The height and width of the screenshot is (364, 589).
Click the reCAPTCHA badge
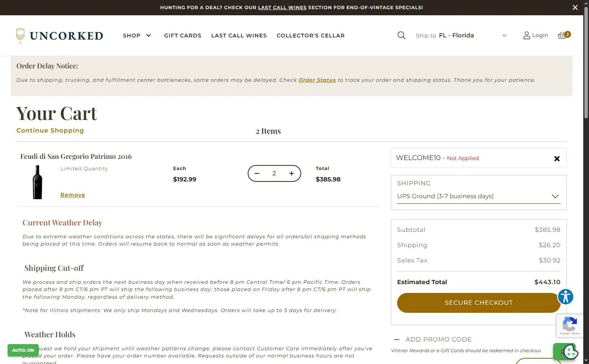click(570, 326)
